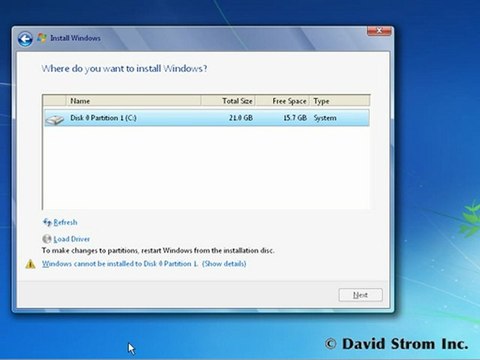Sort by the Total Size column header
Image resolution: width=480 pixels, height=360 pixels.
pos(228,101)
